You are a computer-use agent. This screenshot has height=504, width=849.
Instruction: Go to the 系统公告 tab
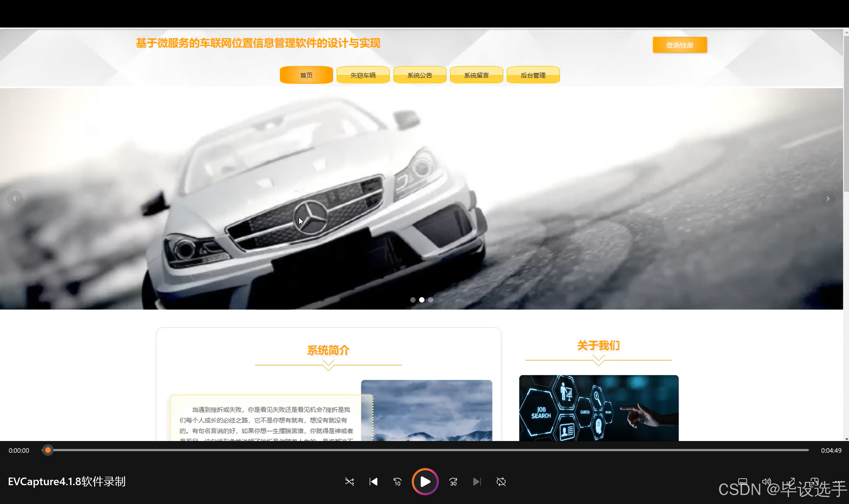[420, 75]
